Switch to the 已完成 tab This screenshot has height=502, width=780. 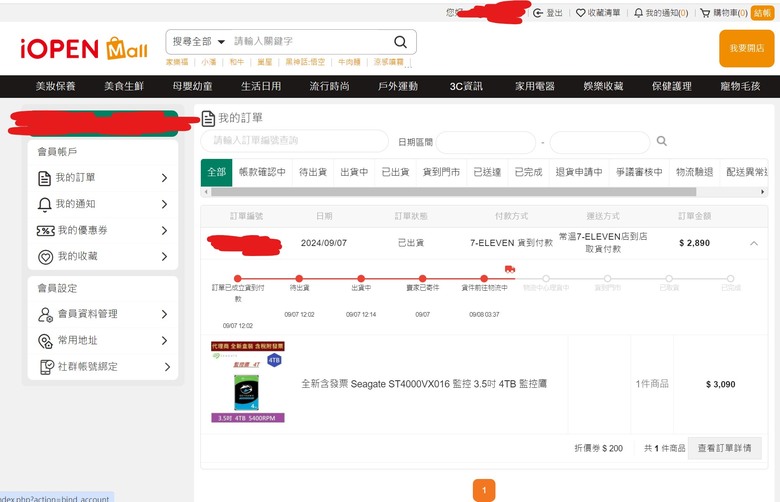pyautogui.click(x=528, y=172)
